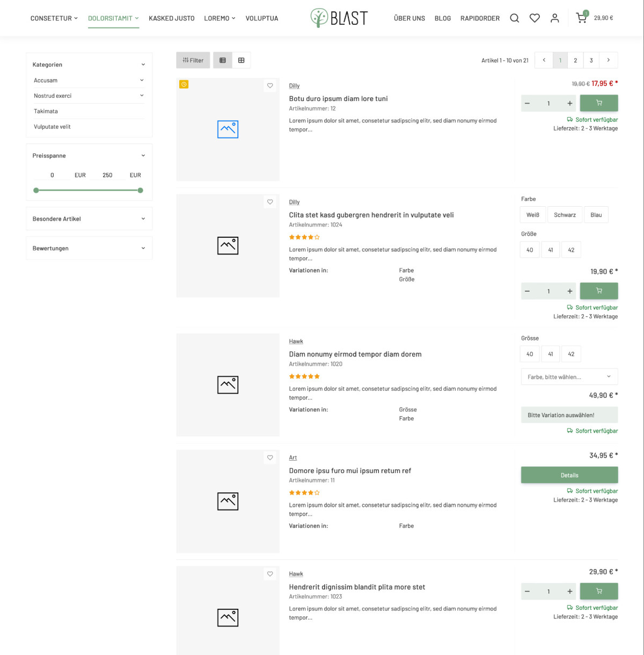Open the Takimata category
The image size is (644, 655).
[46, 111]
